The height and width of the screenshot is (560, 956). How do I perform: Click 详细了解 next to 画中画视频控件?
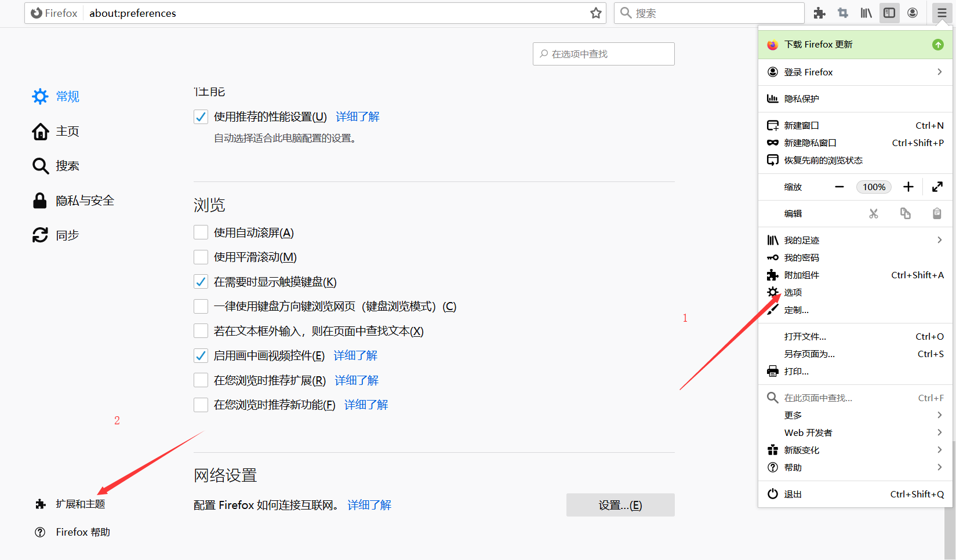[x=355, y=355]
